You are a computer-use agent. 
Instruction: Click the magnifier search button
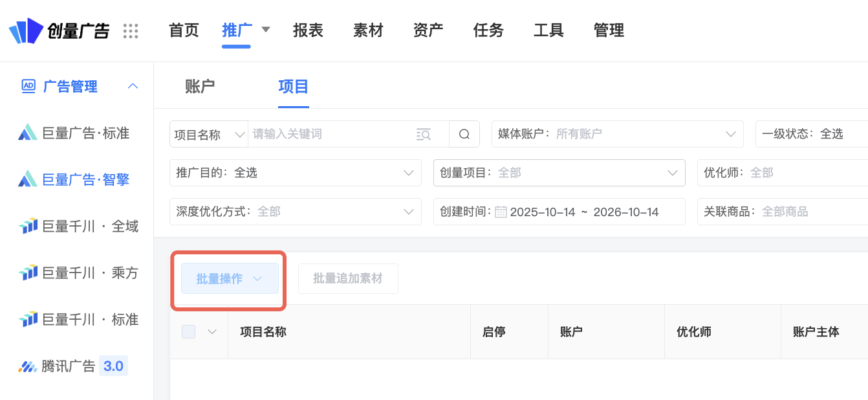click(464, 134)
